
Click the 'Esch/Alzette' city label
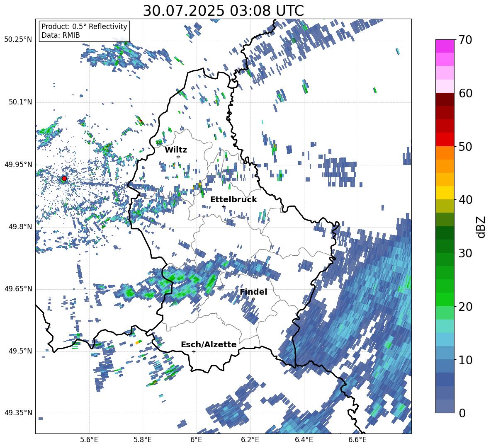[209, 344]
